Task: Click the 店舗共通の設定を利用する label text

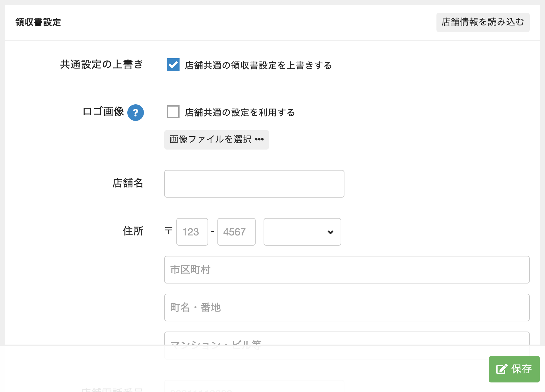Action: pyautogui.click(x=240, y=112)
